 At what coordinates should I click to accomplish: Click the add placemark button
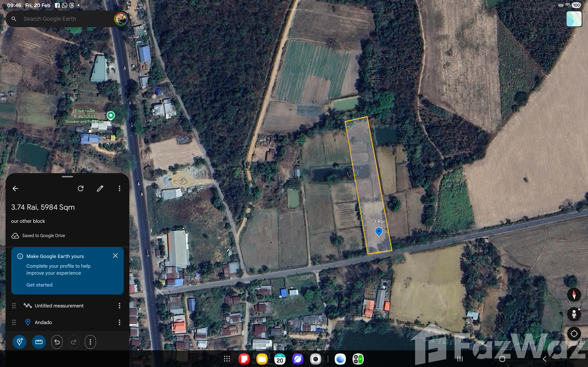click(x=19, y=342)
